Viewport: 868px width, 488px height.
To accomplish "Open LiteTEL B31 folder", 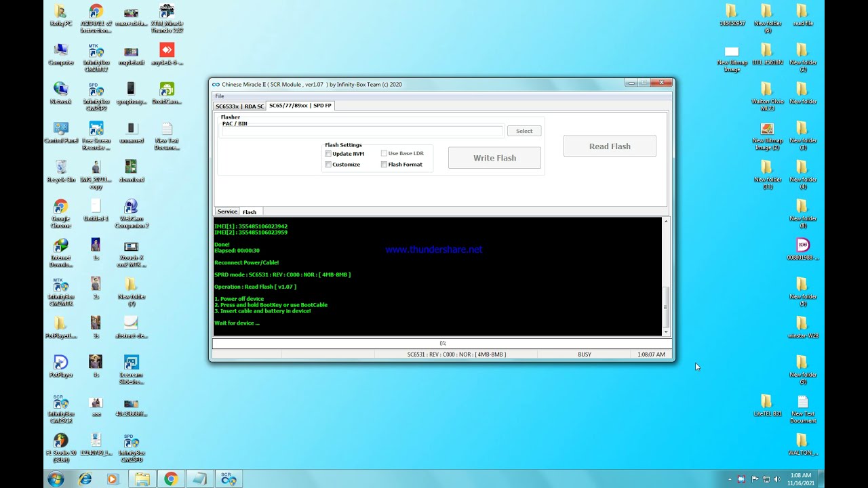I will click(x=767, y=405).
